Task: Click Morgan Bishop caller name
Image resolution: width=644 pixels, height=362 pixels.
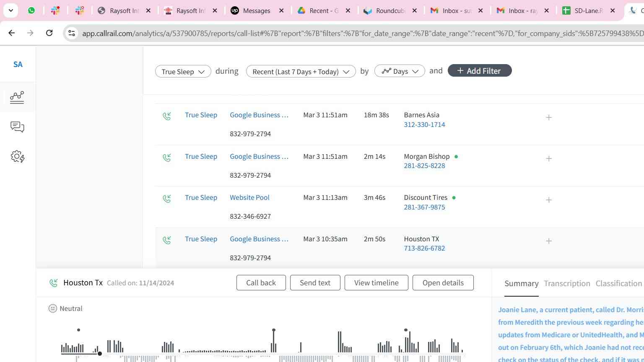Action: (426, 156)
